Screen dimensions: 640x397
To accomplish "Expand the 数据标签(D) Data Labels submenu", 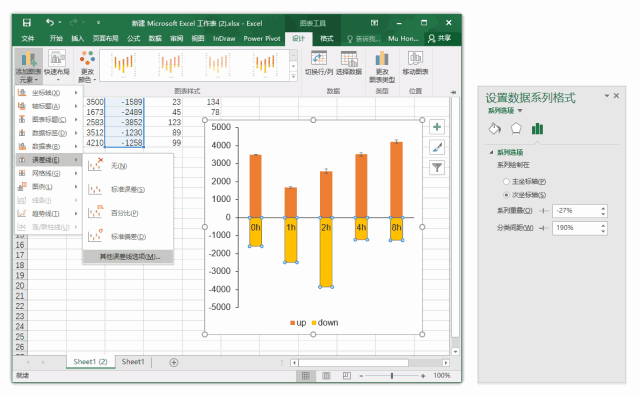I will click(49, 133).
